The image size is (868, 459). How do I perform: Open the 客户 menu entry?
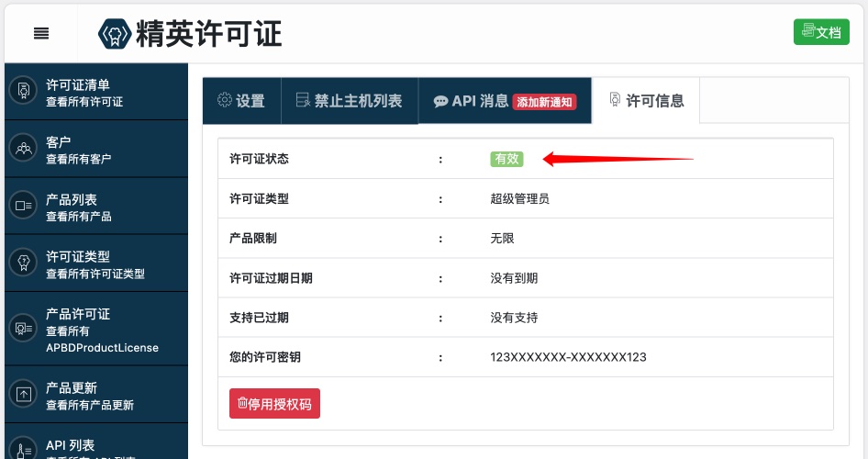pos(95,150)
